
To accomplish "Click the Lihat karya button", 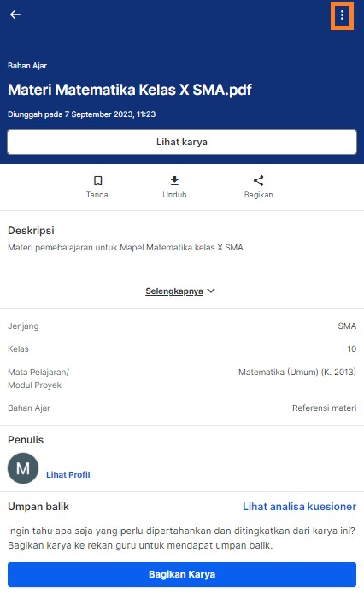I will (182, 142).
